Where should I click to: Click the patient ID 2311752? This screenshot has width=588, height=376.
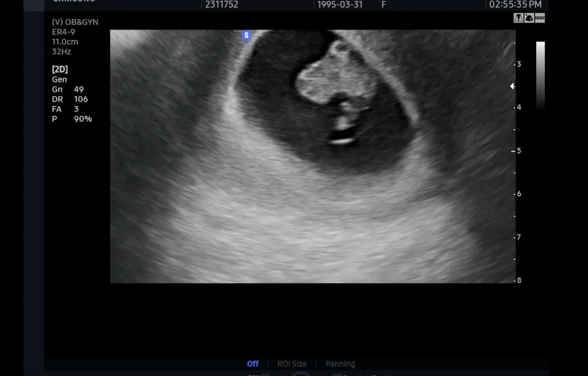221,4
